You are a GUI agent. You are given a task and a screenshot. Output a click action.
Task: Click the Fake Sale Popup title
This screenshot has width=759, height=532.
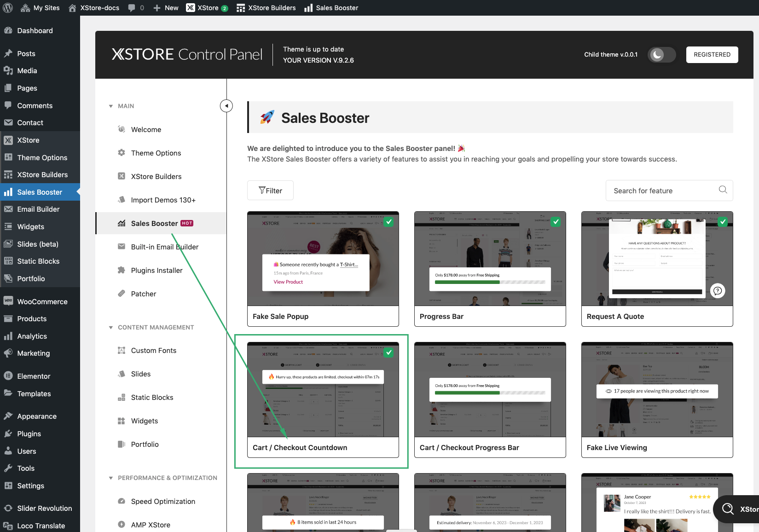[x=281, y=316]
